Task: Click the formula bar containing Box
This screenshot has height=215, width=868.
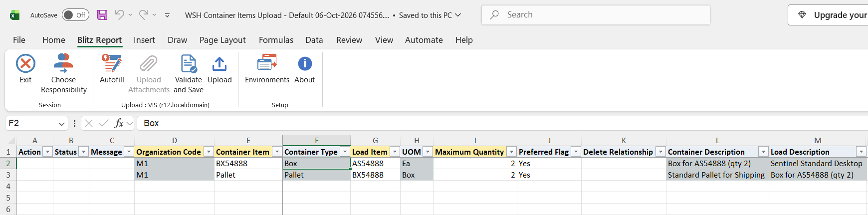Action: pos(502,123)
